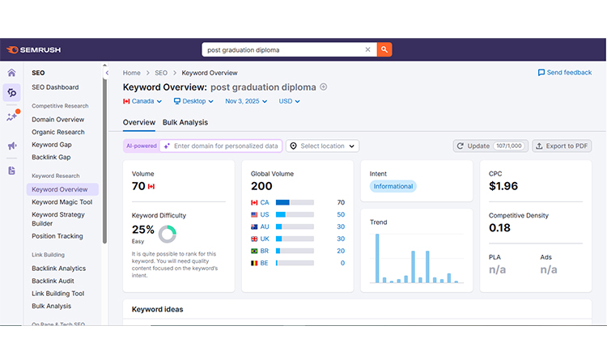Click the Export to PDF upload icon
Screen dimensions: 607x364
click(539, 146)
